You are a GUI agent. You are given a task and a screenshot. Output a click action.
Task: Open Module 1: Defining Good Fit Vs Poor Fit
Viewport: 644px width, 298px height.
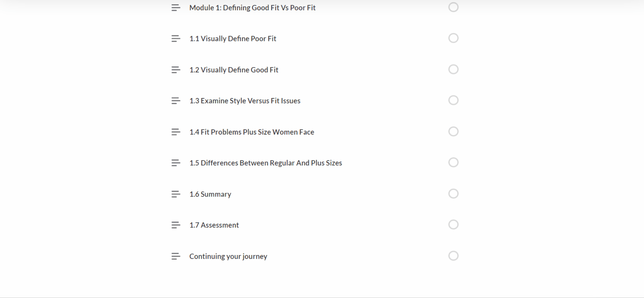pos(252,8)
